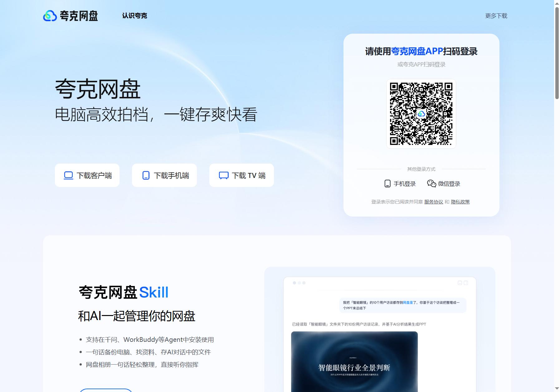The height and width of the screenshot is (392, 560).
Task: Click the 下载客户端 button
Action: (87, 175)
